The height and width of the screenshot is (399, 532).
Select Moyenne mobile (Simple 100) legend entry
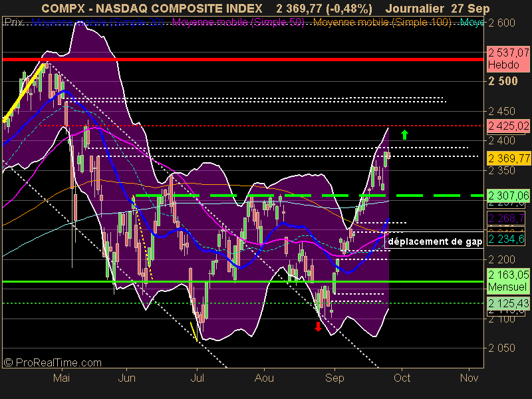[x=382, y=23]
